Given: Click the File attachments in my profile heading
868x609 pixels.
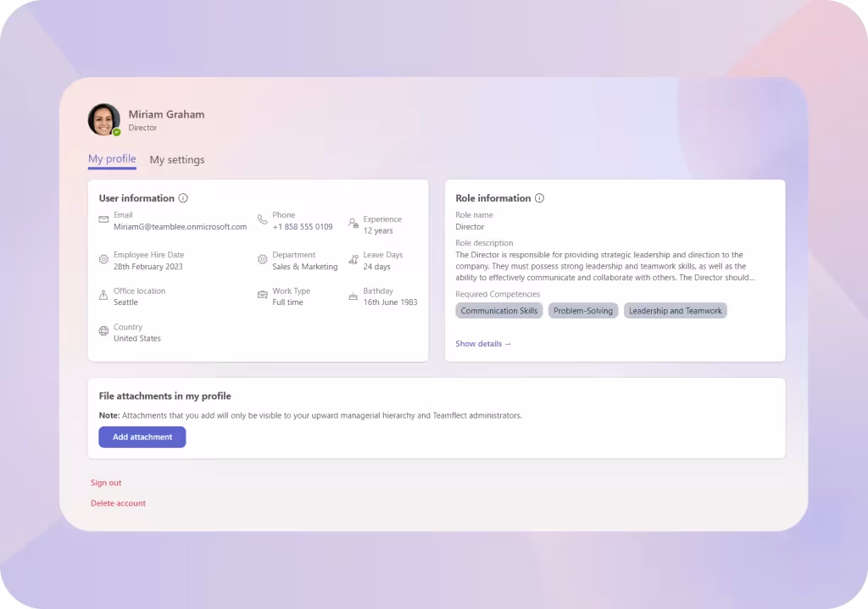Looking at the screenshot, I should (165, 396).
